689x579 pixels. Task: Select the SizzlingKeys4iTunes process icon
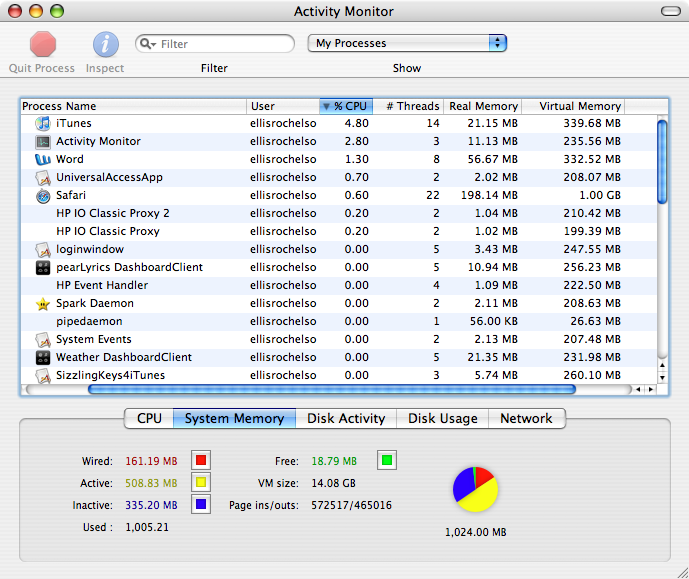pyautogui.click(x=43, y=376)
